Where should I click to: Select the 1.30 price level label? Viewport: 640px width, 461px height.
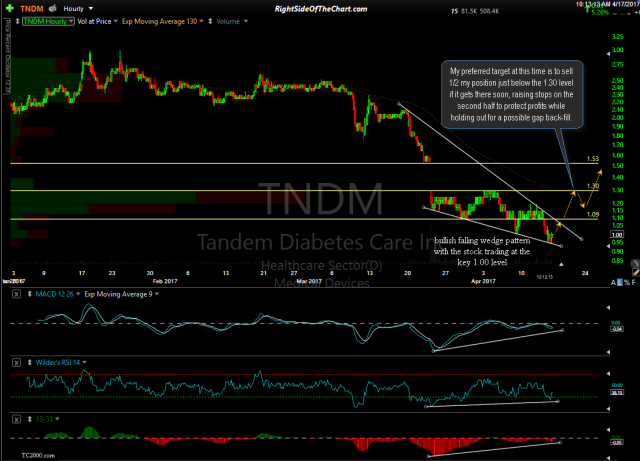592,186
